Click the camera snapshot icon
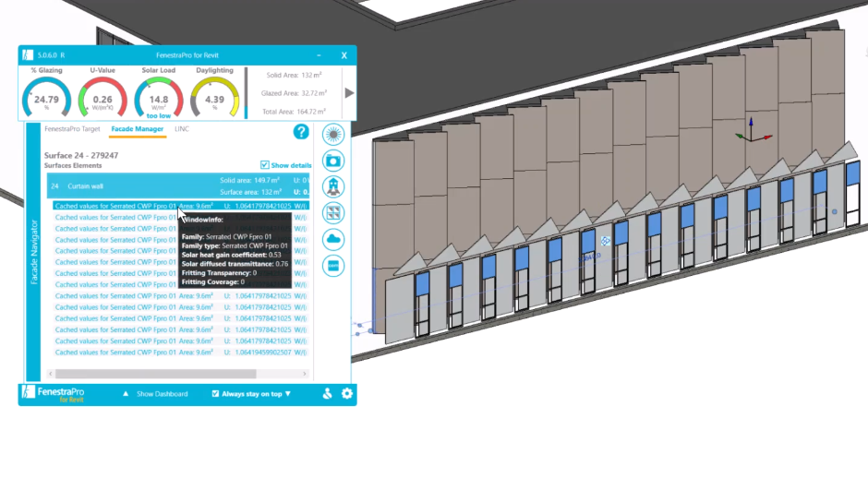 333,161
